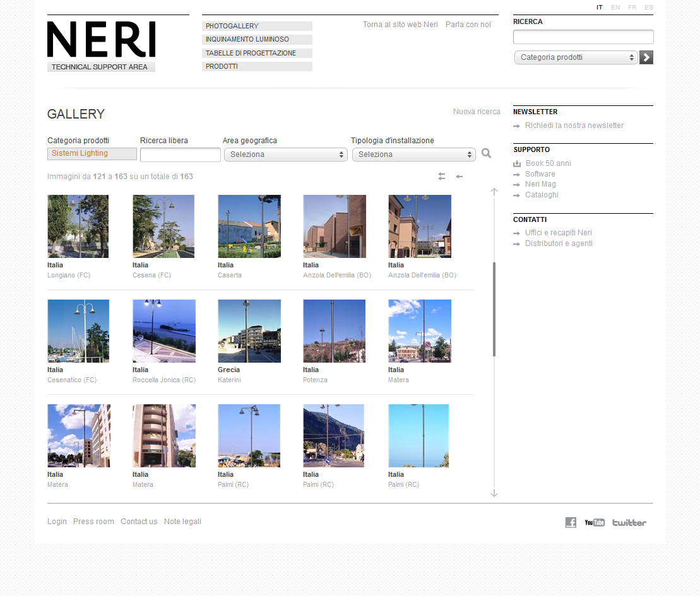Submit search with the dark arrow button
The image size is (700, 596).
(x=646, y=57)
